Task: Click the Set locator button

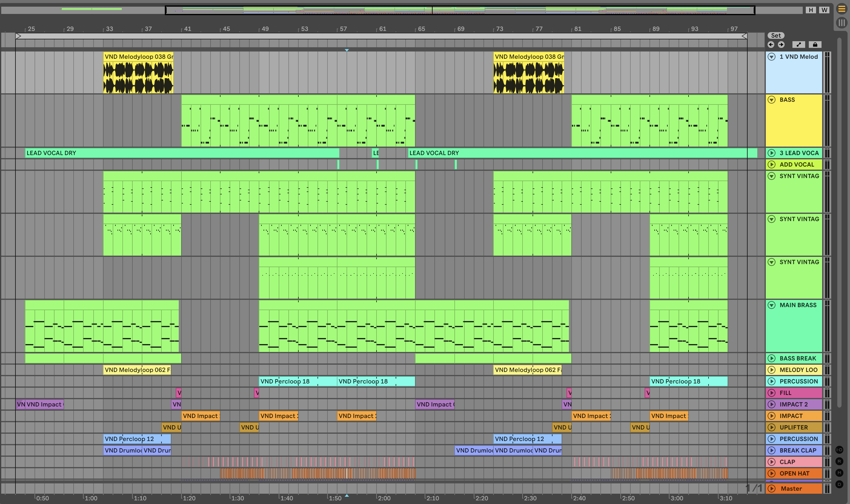Action: click(x=775, y=35)
